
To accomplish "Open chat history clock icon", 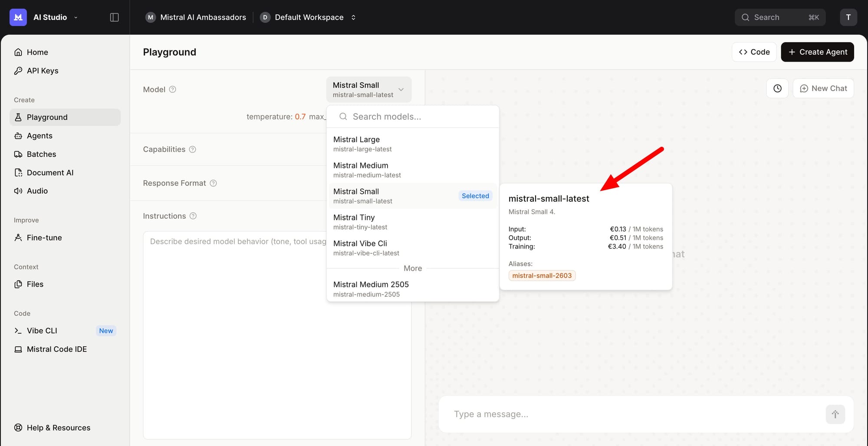I will click(777, 89).
